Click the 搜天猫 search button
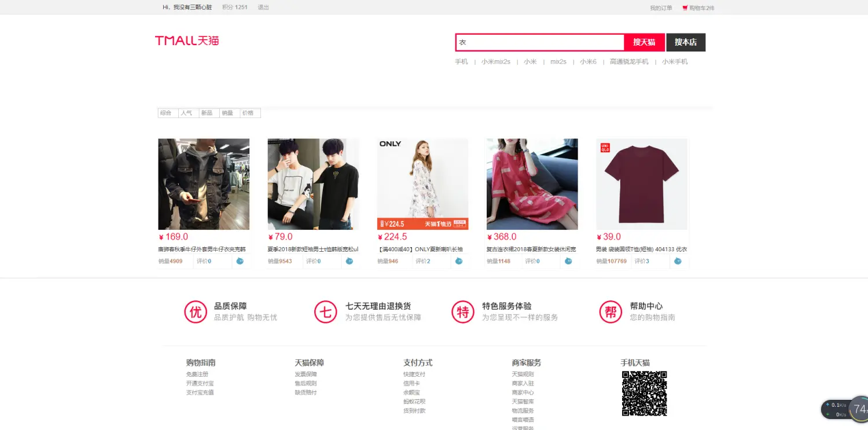This screenshot has height=430, width=868. click(x=644, y=42)
